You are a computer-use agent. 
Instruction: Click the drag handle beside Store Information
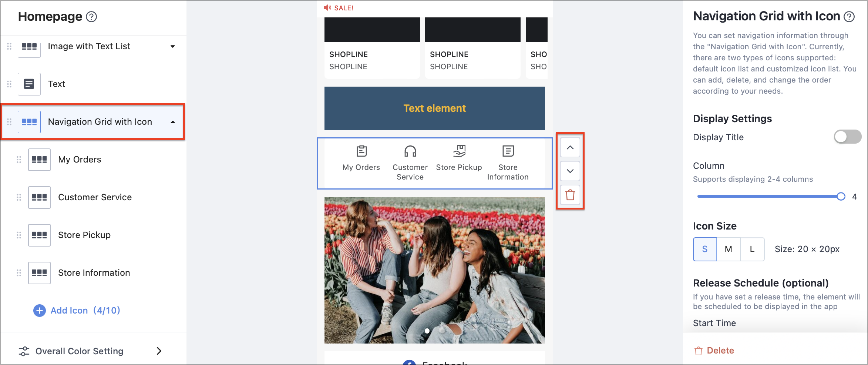pos(19,273)
